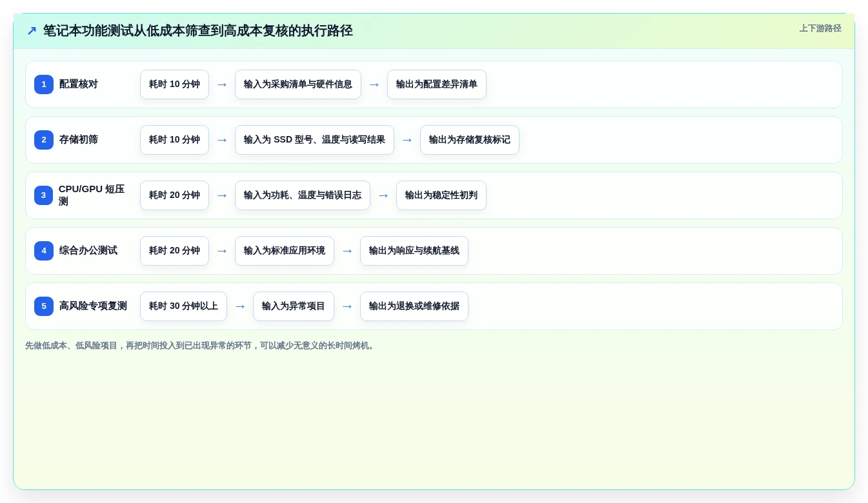Click 耗时 10 分钟 chip in 存储初筛 row
Image resolution: width=868 pixels, height=503 pixels.
pyautogui.click(x=174, y=140)
